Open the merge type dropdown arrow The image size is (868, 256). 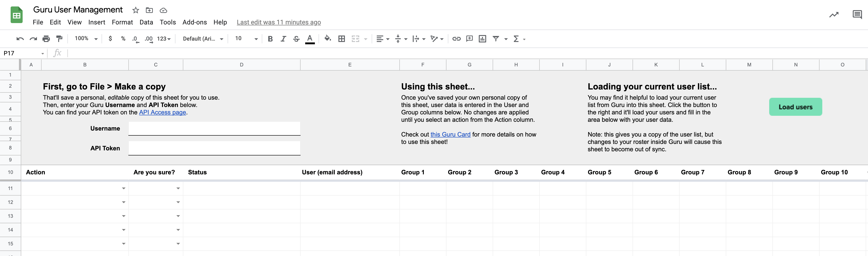pos(365,39)
